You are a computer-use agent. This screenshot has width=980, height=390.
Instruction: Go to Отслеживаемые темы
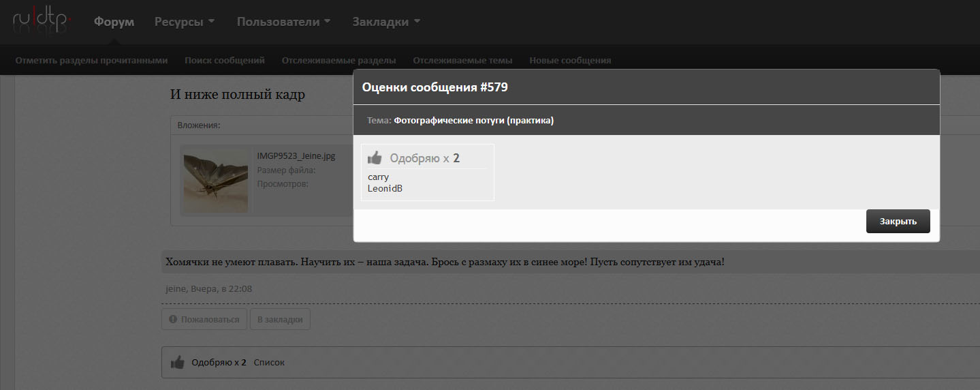tap(462, 60)
